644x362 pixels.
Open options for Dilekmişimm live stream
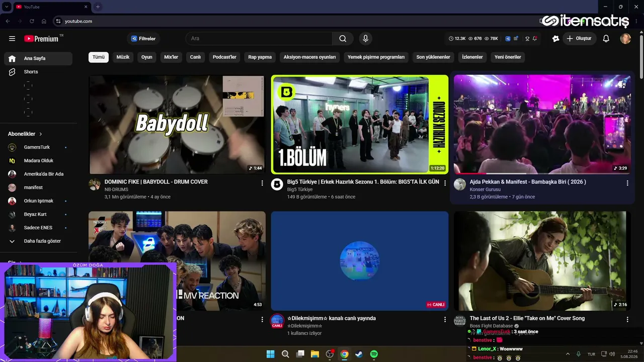coord(445,320)
